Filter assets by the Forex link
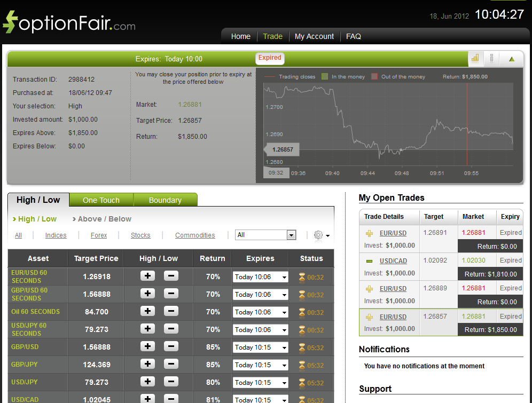The height and width of the screenshot is (403, 532). point(99,235)
